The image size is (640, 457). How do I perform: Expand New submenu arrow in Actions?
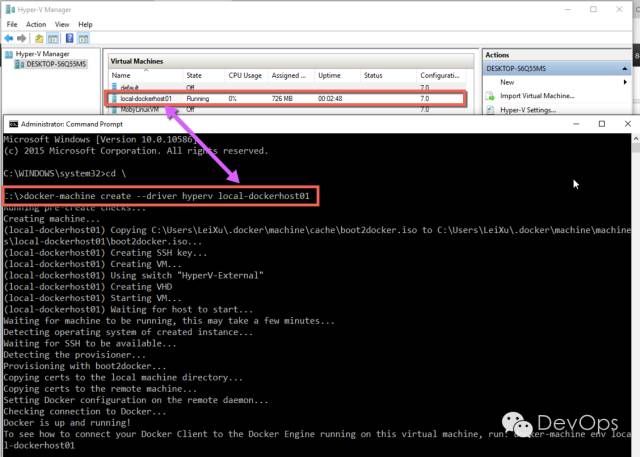click(625, 82)
